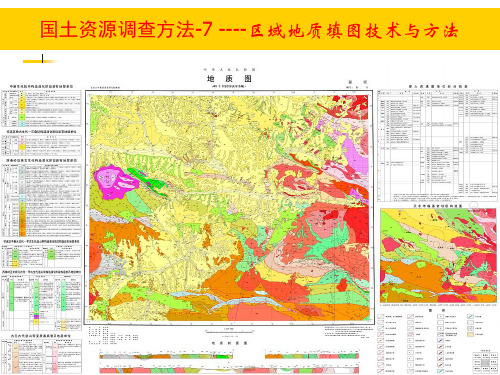Click the long bottom cross-section profile
500x375 pixels.
tap(229, 370)
